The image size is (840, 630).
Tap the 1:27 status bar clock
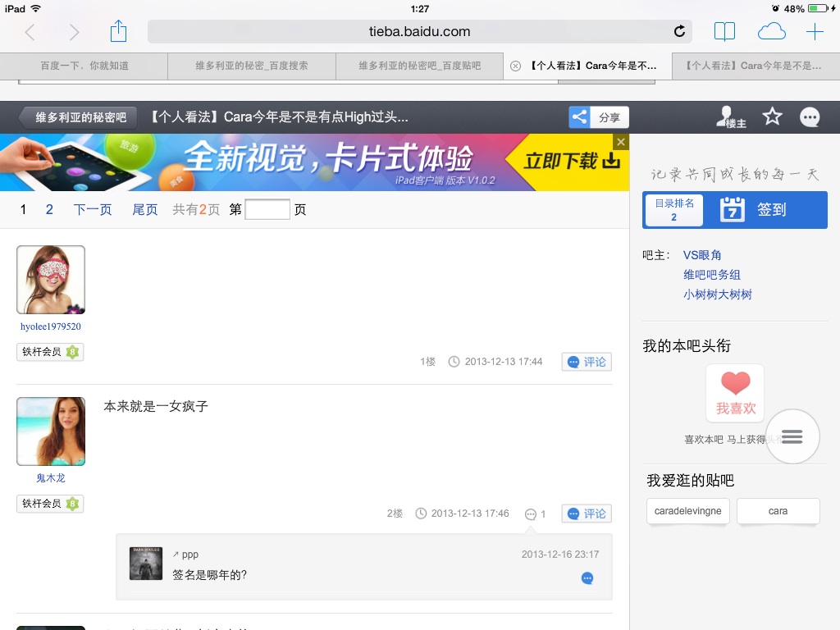point(419,8)
